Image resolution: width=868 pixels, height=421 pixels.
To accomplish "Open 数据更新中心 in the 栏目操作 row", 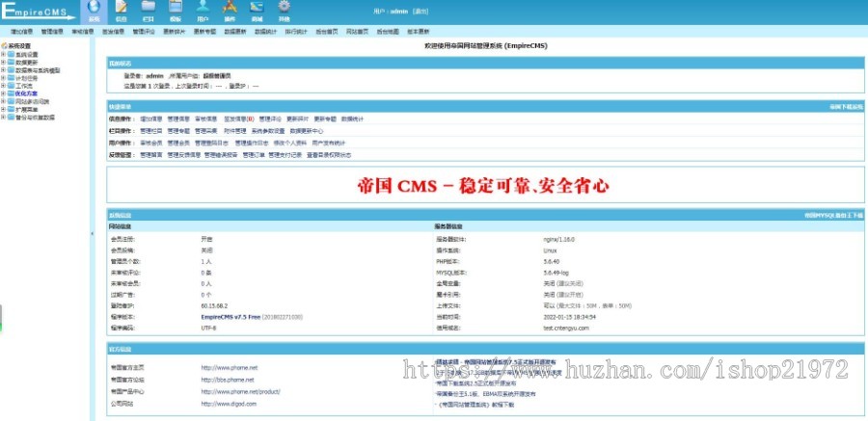I will [307, 131].
